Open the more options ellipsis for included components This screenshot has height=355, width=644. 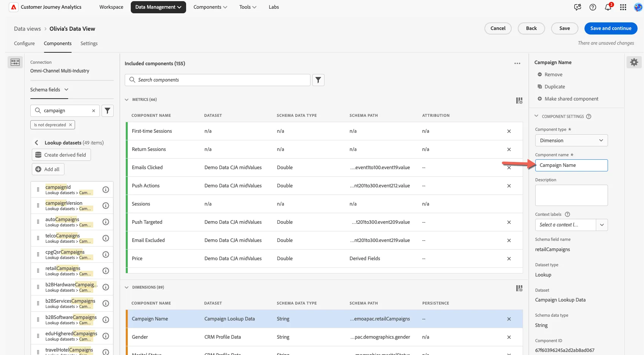(x=517, y=64)
